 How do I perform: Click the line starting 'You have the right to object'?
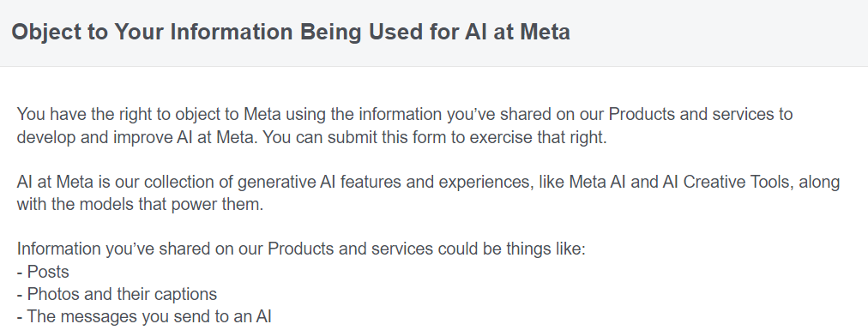(405, 114)
